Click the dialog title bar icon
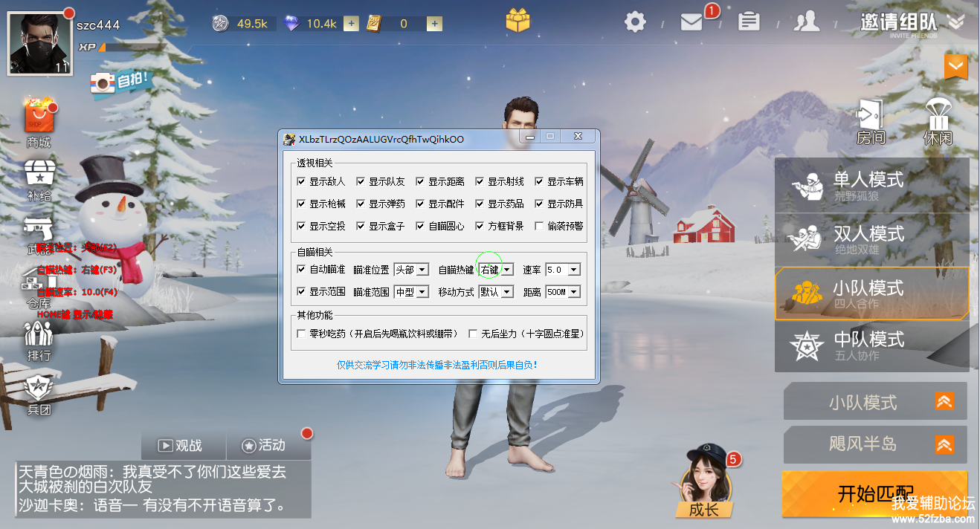The width and height of the screenshot is (980, 529). (x=289, y=139)
